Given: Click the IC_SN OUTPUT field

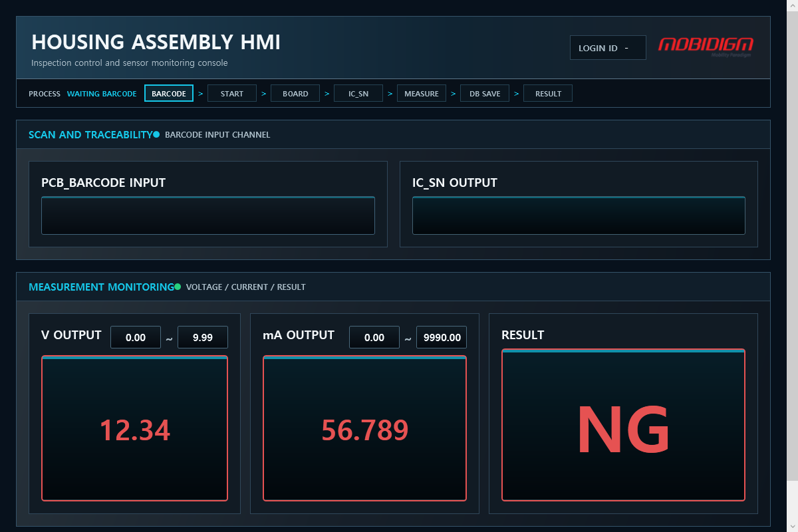Looking at the screenshot, I should pos(579,215).
